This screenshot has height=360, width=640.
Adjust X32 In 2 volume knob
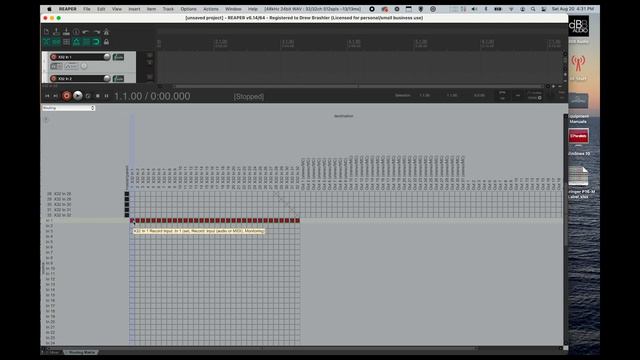pos(107,78)
